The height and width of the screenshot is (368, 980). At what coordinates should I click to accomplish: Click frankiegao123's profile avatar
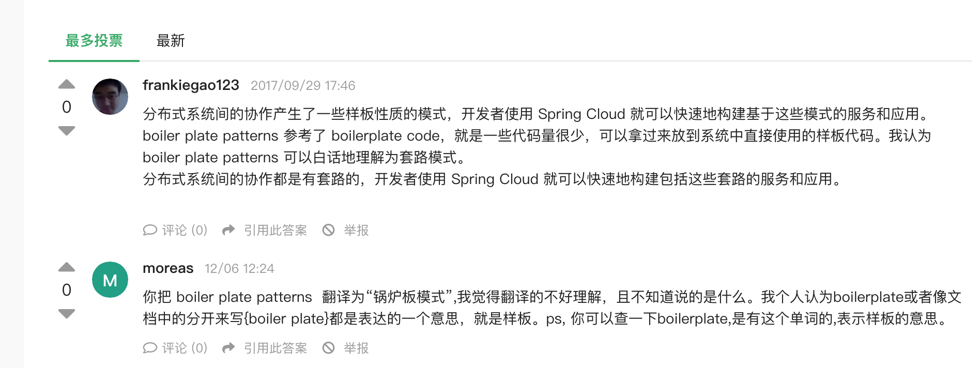click(x=110, y=97)
